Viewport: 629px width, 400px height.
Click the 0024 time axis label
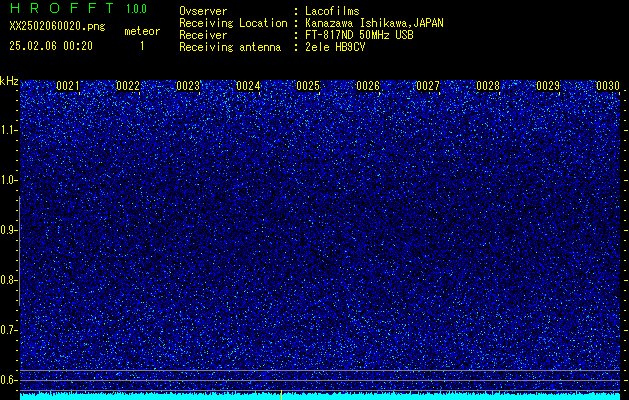248,86
